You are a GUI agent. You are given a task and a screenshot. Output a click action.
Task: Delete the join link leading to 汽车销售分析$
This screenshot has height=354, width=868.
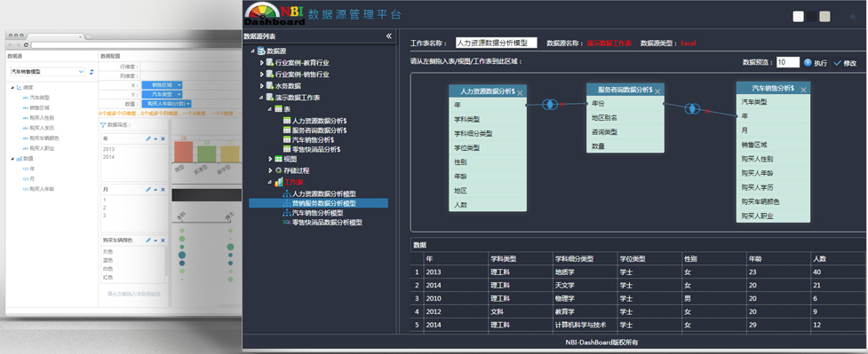707,111
